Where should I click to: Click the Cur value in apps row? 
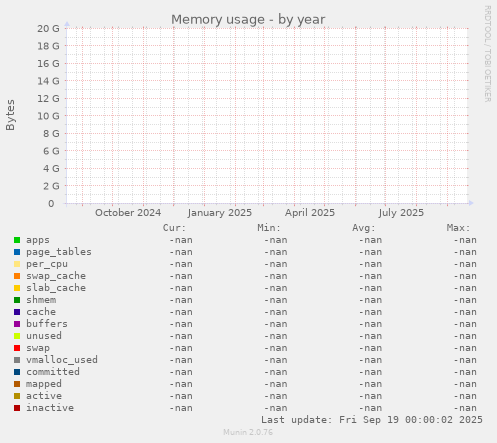[181, 240]
